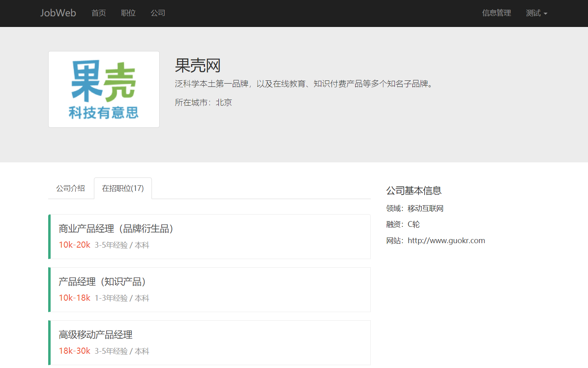Click website http://www.guokr.com text
This screenshot has height=368, width=588.
[x=446, y=241]
